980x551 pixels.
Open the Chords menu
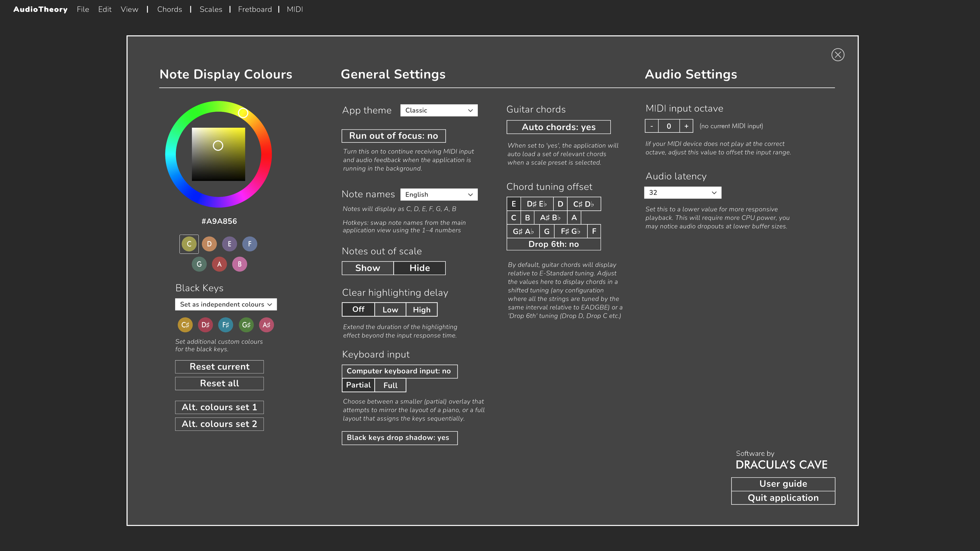169,9
